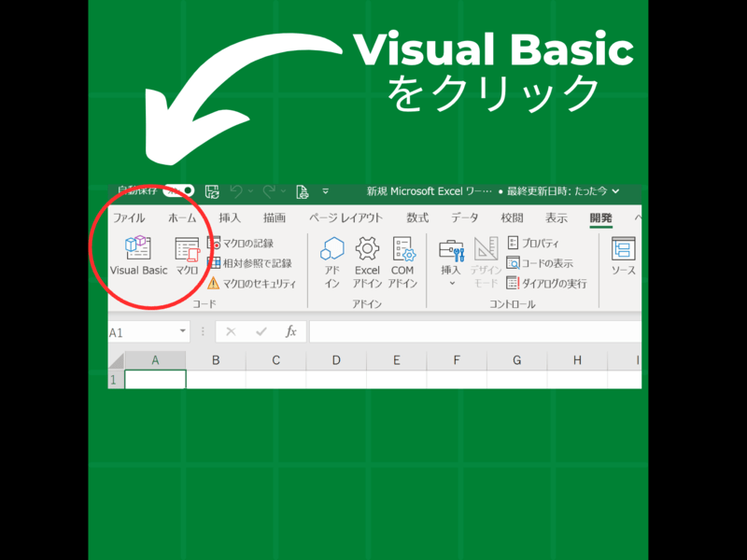Open マクロのセキュリティ settings
Viewport: 747px width, 560px height.
pos(251,283)
